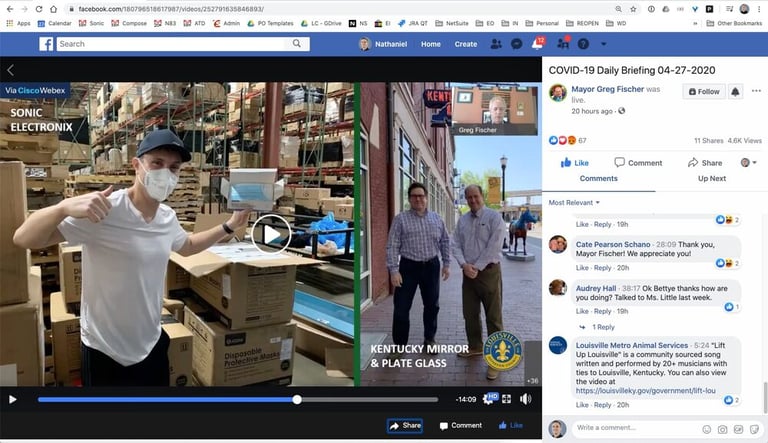This screenshot has width=768, height=443.
Task: Click the video progress scrubber handle
Action: pyautogui.click(x=297, y=399)
